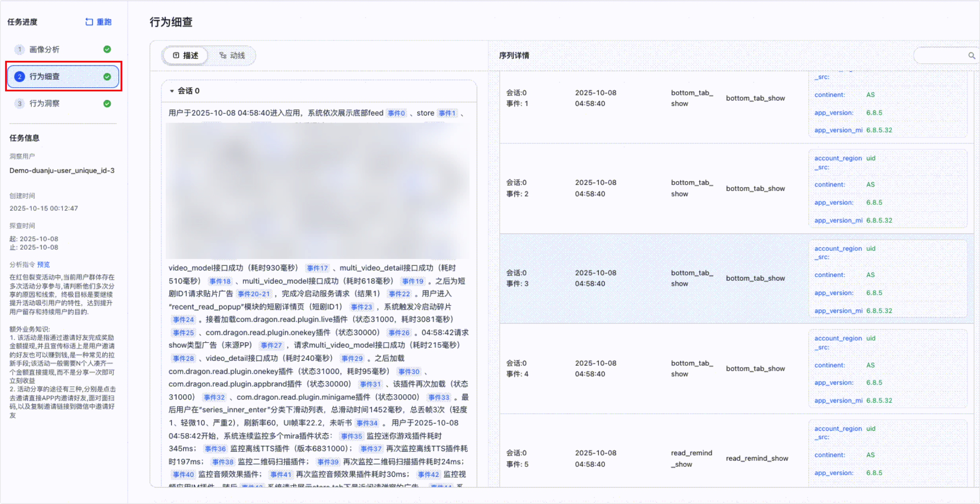Switch to the 动线 tab
Viewport: 980px width, 504px height.
(x=232, y=55)
